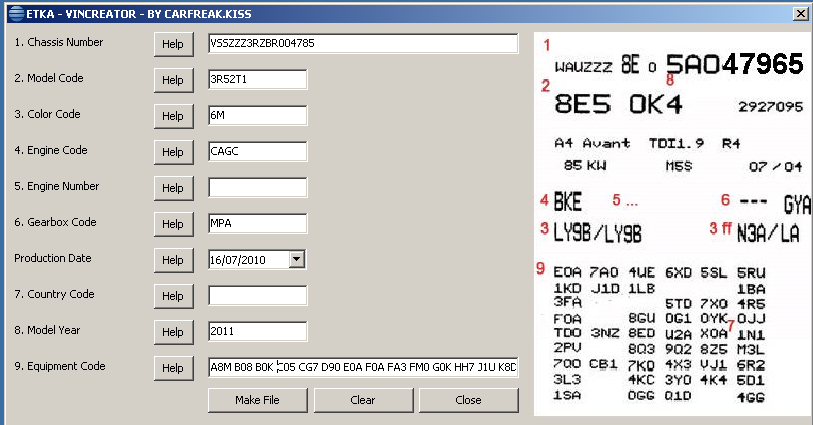Screen dimensions: 813x425
Task: Click the Equipment Code input field
Action: click(363, 367)
